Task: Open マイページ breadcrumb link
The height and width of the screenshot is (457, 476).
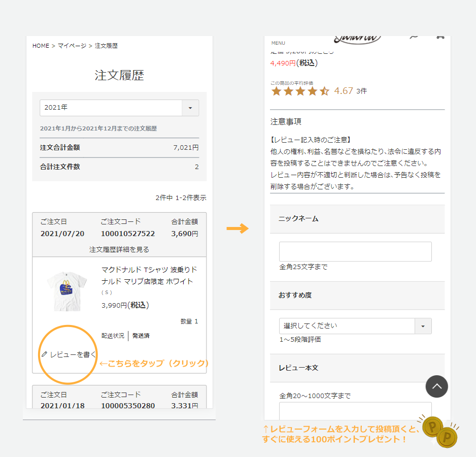Action: (x=72, y=46)
